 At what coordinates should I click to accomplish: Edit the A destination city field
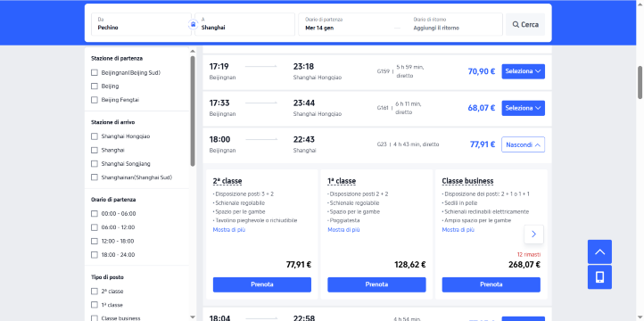244,24
